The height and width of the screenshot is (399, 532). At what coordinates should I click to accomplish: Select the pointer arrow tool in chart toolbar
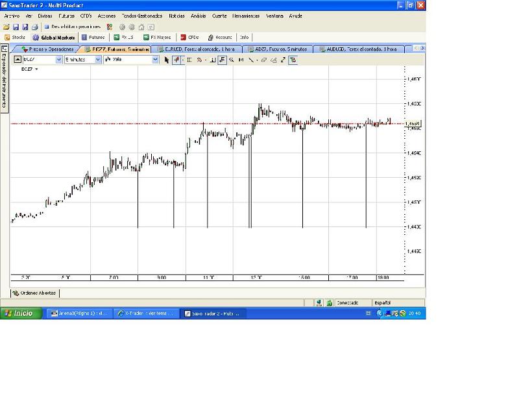[x=167, y=60]
